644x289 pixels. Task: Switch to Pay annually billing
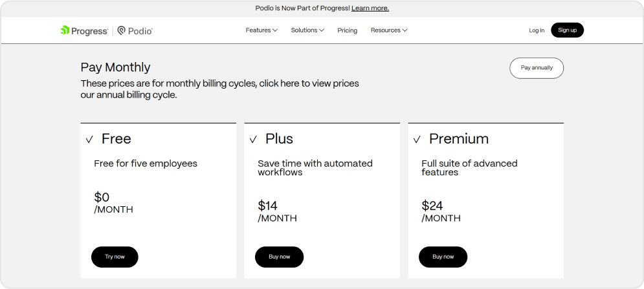point(537,68)
